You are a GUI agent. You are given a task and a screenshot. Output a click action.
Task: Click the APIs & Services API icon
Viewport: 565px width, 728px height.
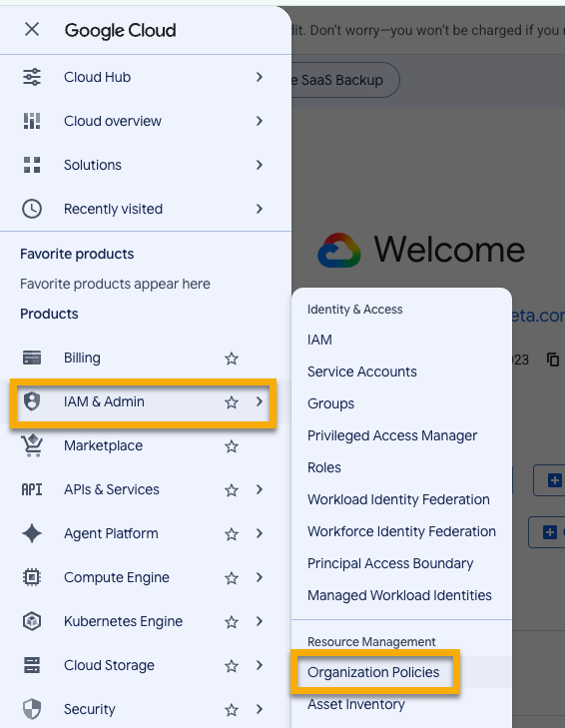[x=32, y=489]
